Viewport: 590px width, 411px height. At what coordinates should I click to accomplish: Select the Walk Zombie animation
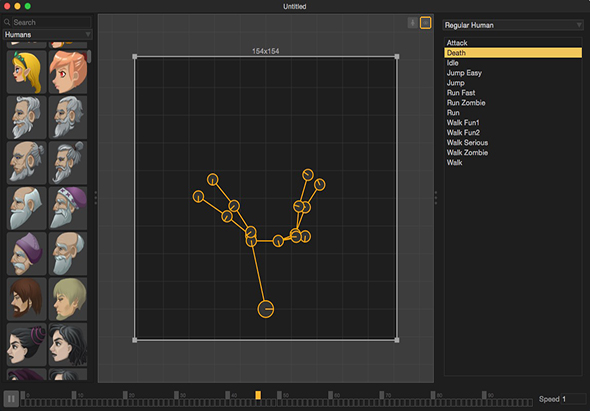pyautogui.click(x=513, y=152)
